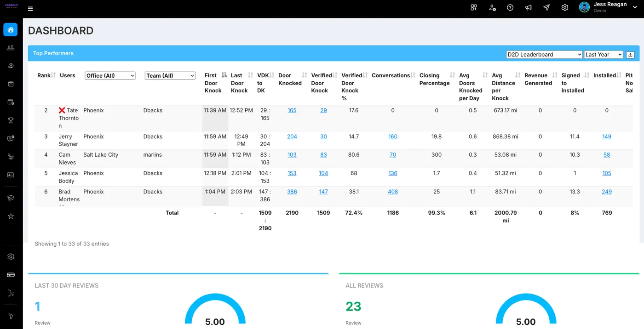Sort by Closing Percentage column

pyautogui.click(x=452, y=75)
